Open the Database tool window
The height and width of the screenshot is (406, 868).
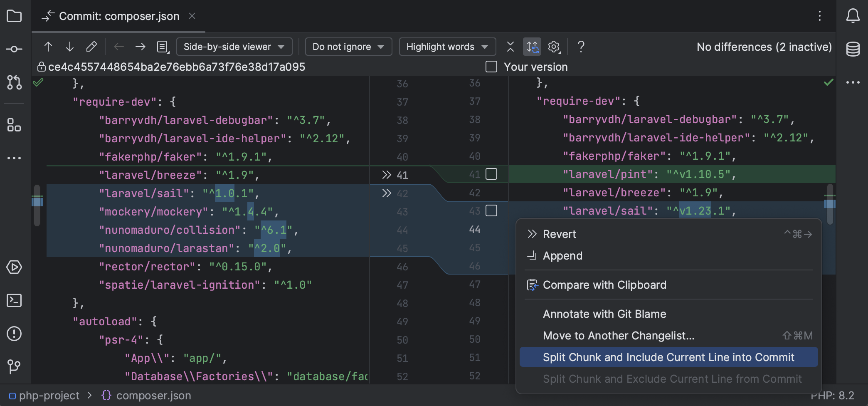(x=853, y=49)
